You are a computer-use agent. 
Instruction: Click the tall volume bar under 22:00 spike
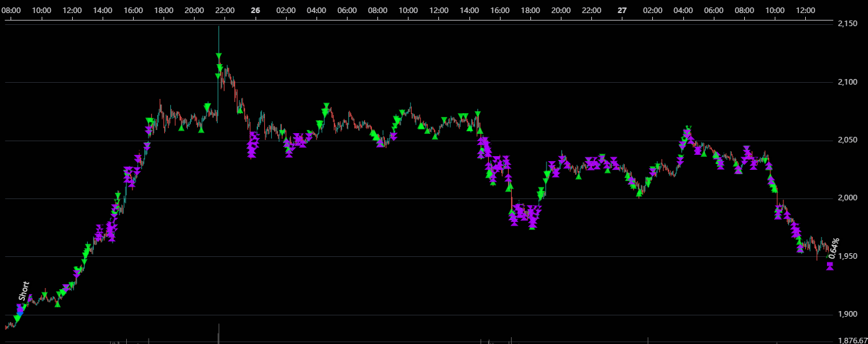coord(218,333)
